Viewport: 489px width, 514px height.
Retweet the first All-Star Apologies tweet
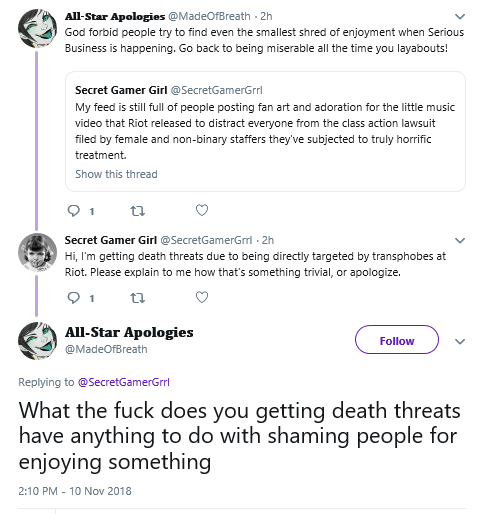137,211
